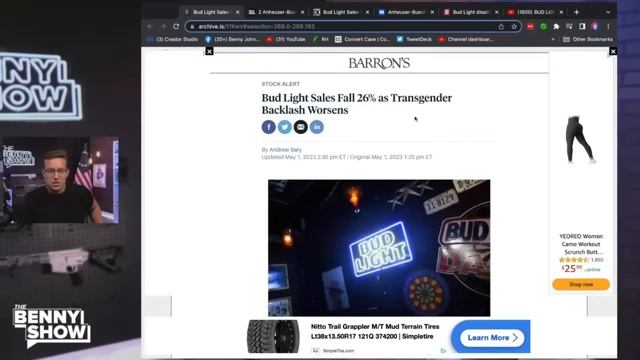640x360 pixels.
Task: Click the tire image in banner ad
Action: pos(273,336)
